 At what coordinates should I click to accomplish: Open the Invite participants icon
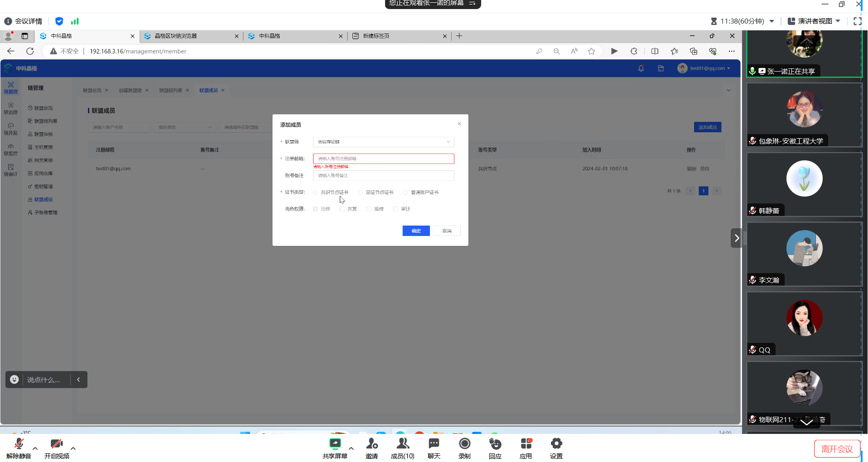click(371, 444)
